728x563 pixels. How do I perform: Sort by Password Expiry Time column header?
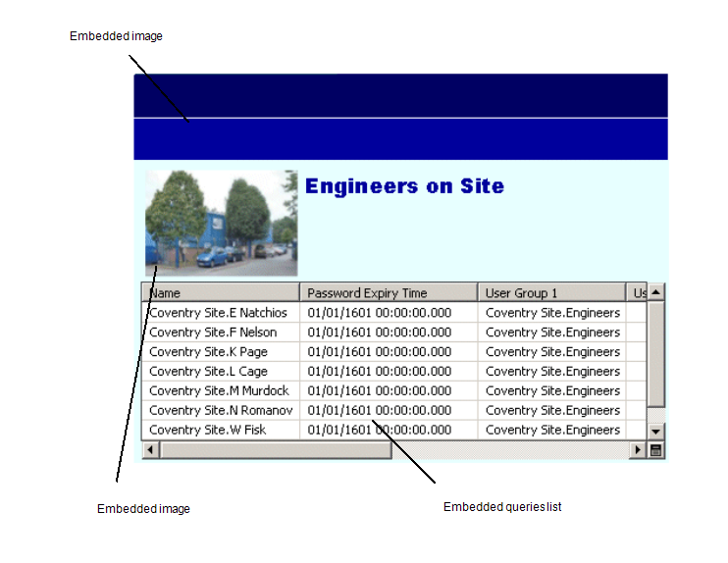coord(389,292)
